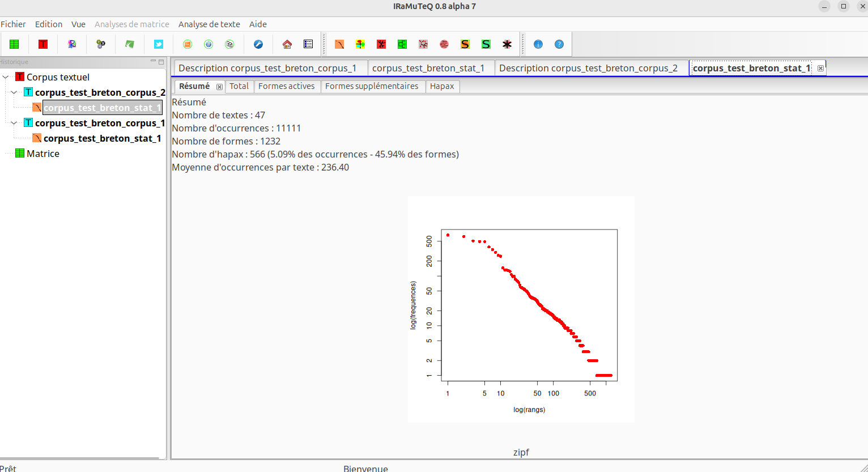
Task: Click the yellow specificities analysis icon
Action: [360, 44]
